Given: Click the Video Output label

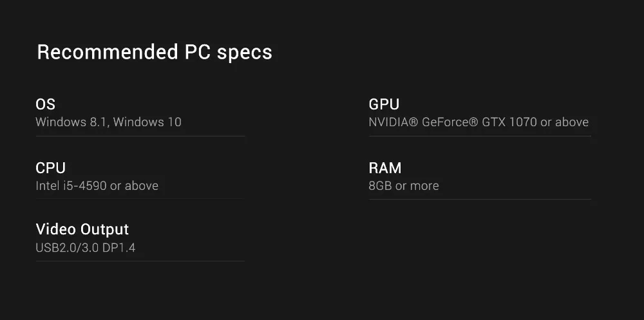Looking at the screenshot, I should tap(82, 229).
